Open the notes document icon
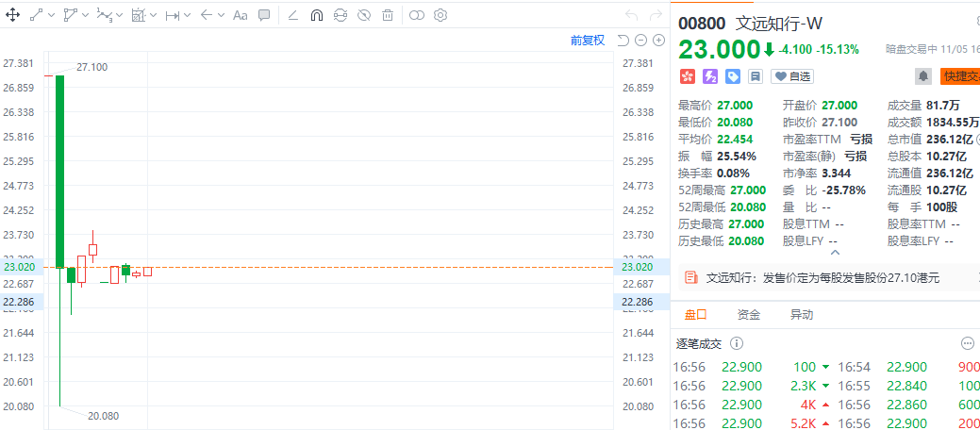The width and height of the screenshot is (980, 430). (756, 76)
